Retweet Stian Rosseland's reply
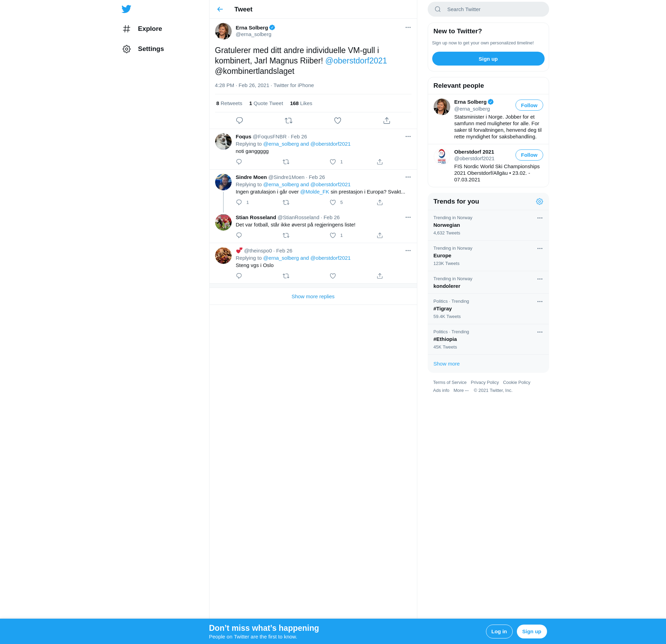The width and height of the screenshot is (666, 644). (286, 235)
